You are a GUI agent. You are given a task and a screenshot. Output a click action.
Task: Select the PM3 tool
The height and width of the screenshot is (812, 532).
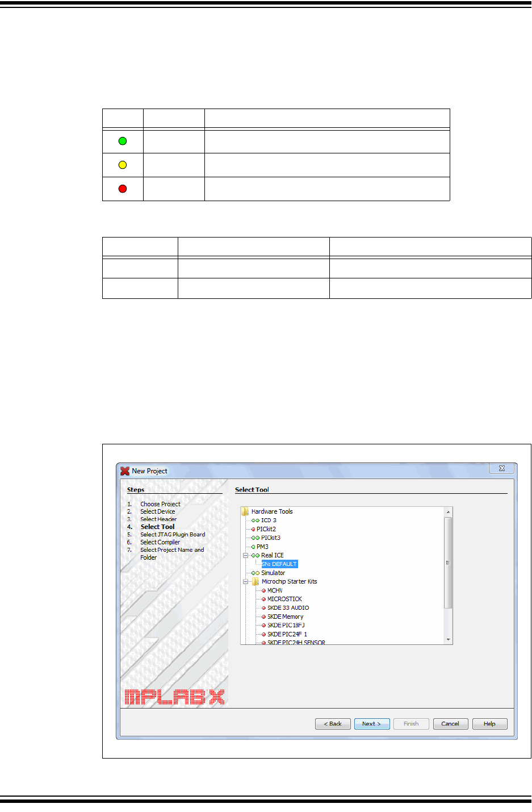pos(262,547)
